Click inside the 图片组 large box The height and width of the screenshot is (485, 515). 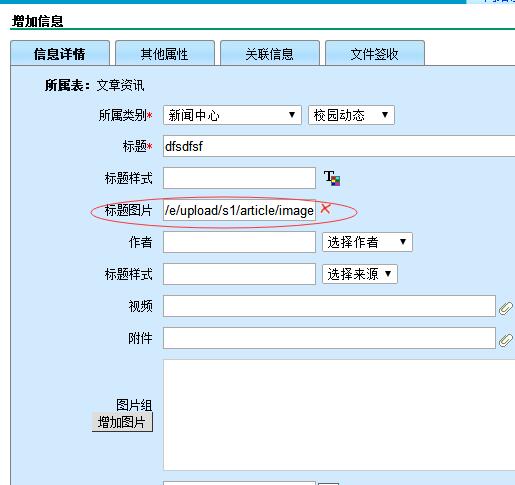coord(339,415)
